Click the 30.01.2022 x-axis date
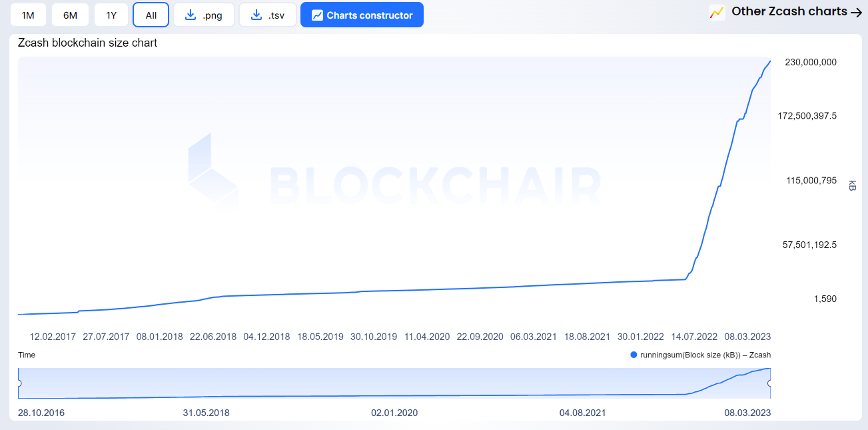The width and height of the screenshot is (868, 430). (640, 337)
